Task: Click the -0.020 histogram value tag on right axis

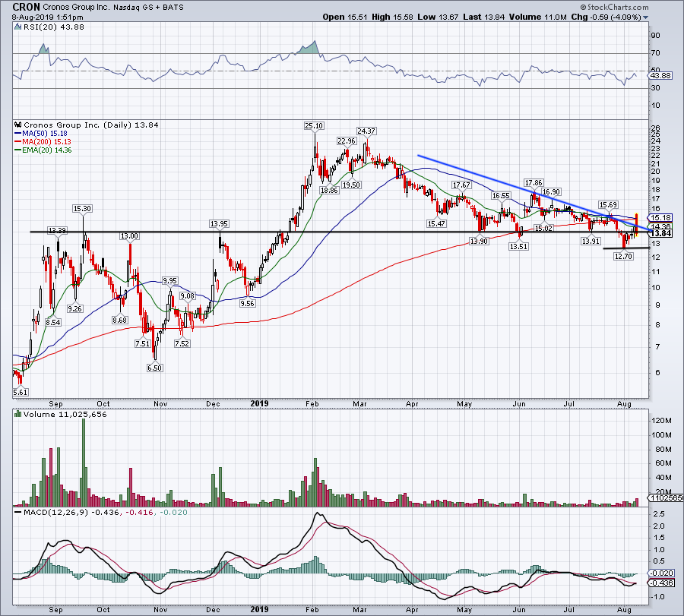Action: tap(662, 573)
